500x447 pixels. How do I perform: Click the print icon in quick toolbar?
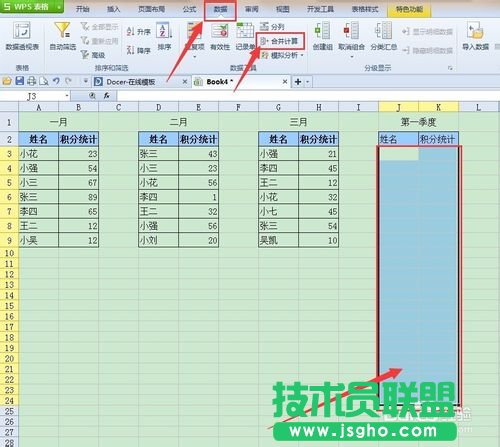(32, 81)
